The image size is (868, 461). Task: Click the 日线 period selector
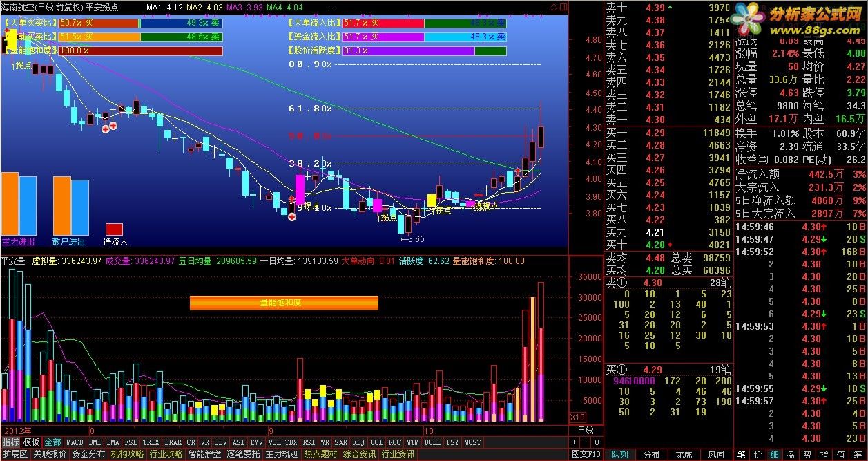click(585, 430)
